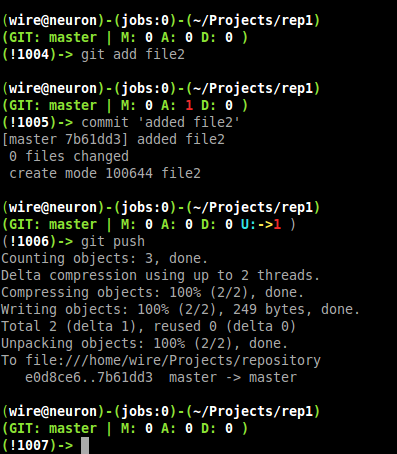397x454 pixels.
Task: Click the red '1' after 'U:->' indicator
Action: pyautogui.click(x=277, y=224)
